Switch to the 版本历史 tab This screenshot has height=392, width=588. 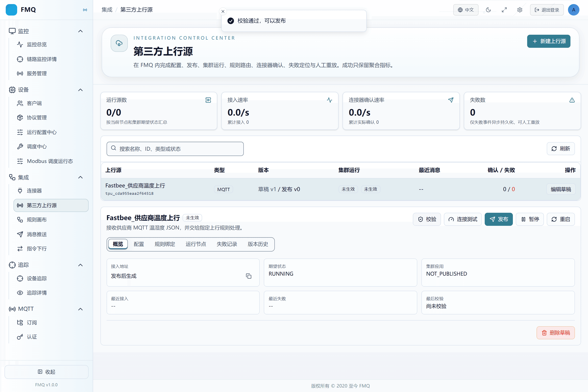tap(258, 244)
